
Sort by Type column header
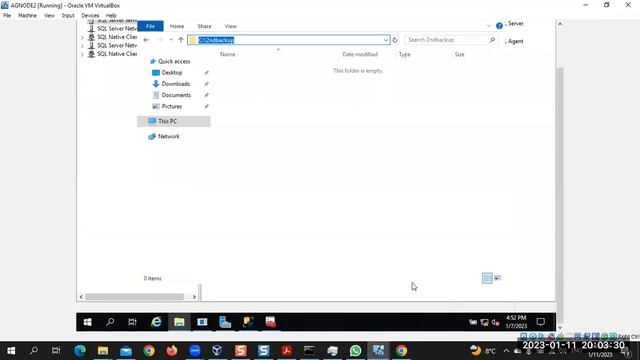pos(404,54)
